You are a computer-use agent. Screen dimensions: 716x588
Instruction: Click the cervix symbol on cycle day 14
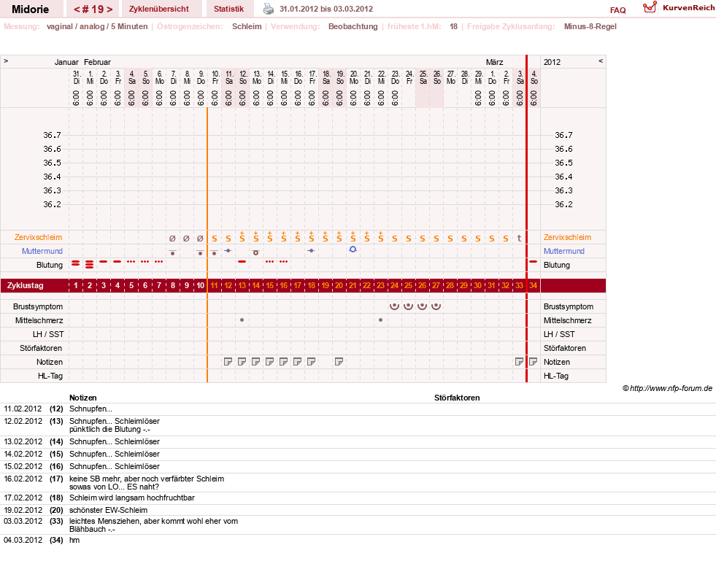[x=255, y=252]
